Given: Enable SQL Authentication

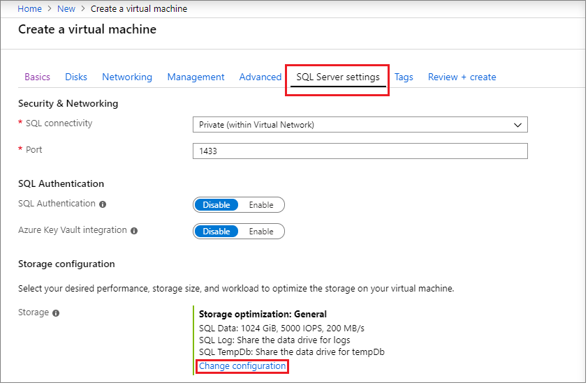Looking at the screenshot, I should click(x=261, y=205).
